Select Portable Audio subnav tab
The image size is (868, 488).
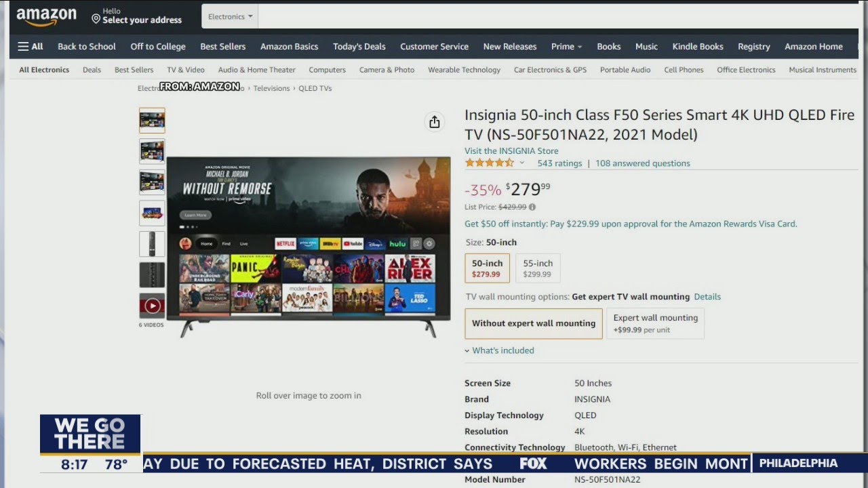[x=625, y=70]
